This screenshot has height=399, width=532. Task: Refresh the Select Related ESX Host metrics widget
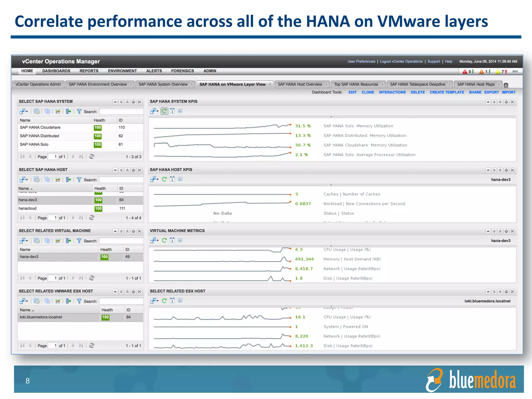(164, 301)
